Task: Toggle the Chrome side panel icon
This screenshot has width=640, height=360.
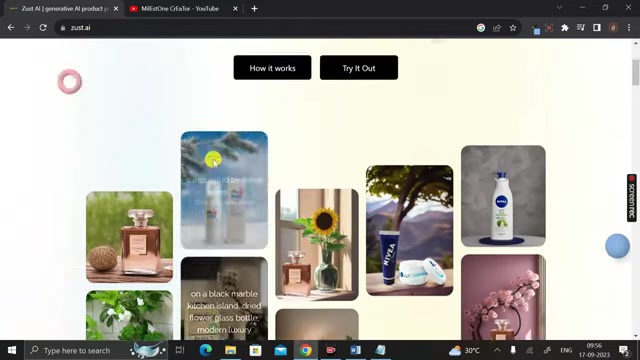Action: pos(596,28)
